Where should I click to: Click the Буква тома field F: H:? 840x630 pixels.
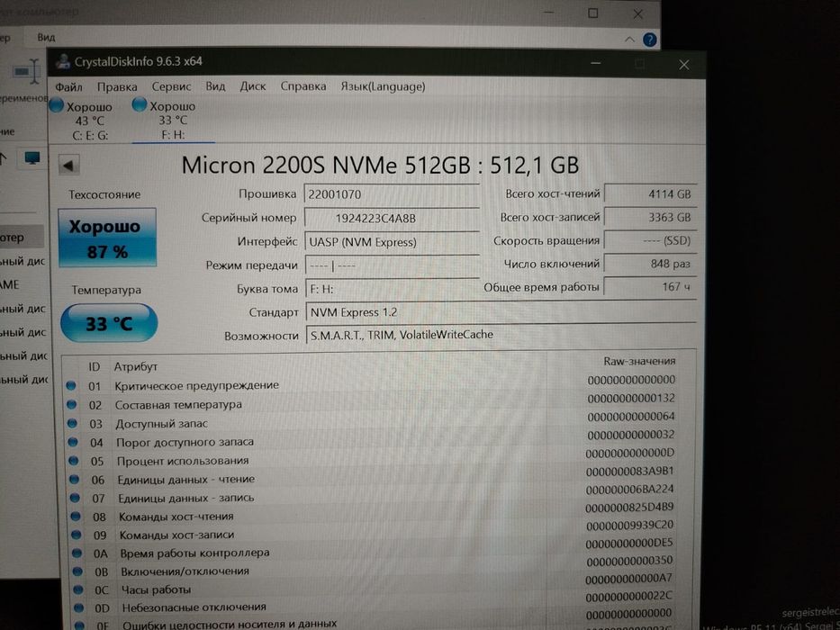(392, 289)
